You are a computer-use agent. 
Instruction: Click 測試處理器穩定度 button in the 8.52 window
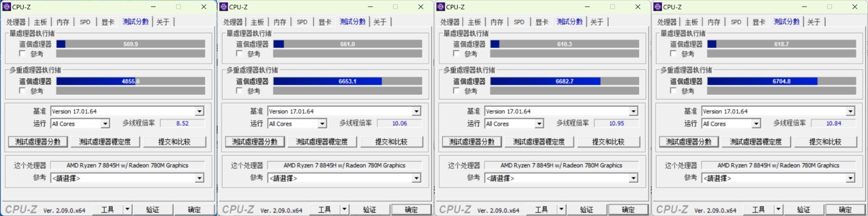105,142
